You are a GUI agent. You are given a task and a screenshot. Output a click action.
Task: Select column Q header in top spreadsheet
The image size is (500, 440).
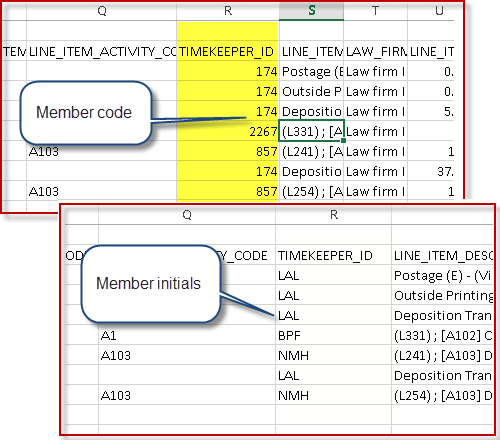click(101, 11)
